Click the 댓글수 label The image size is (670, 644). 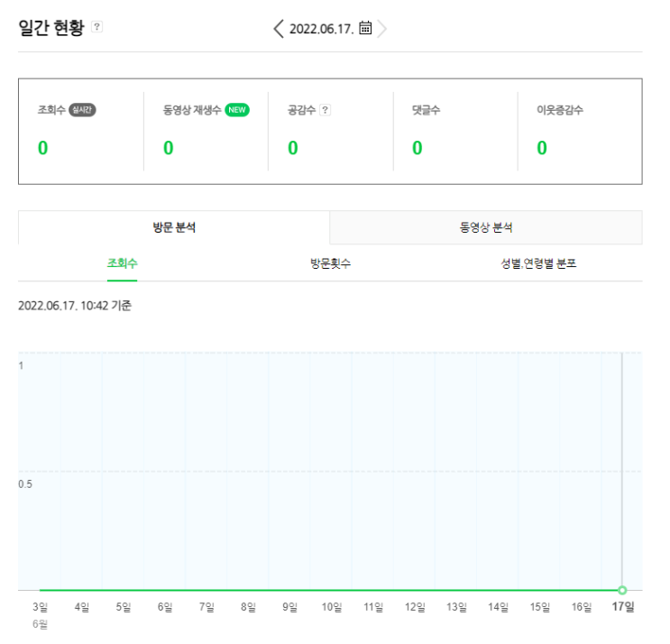[426, 110]
